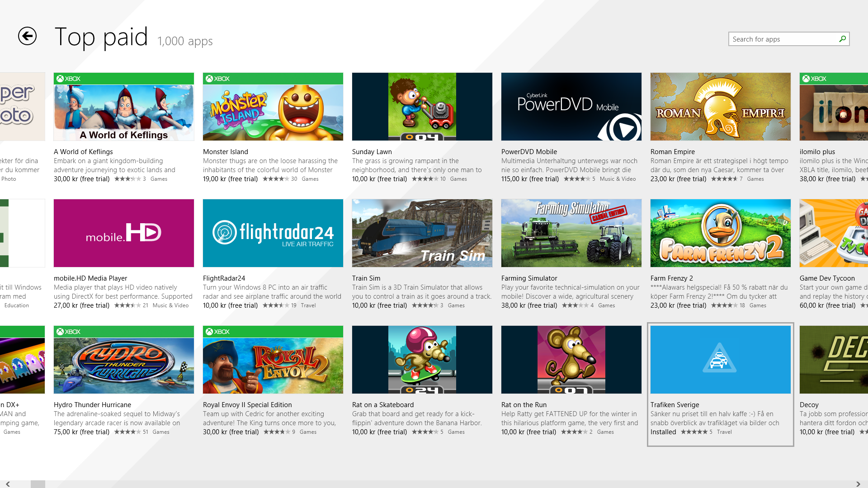Image resolution: width=868 pixels, height=488 pixels.
Task: Open the Rat on the Run game tile
Action: click(571, 360)
